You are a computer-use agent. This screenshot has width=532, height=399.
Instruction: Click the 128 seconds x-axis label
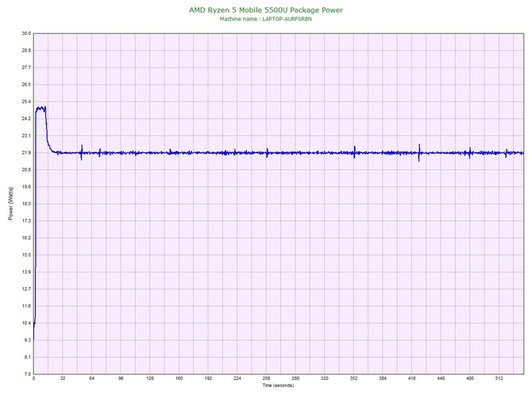[150, 378]
